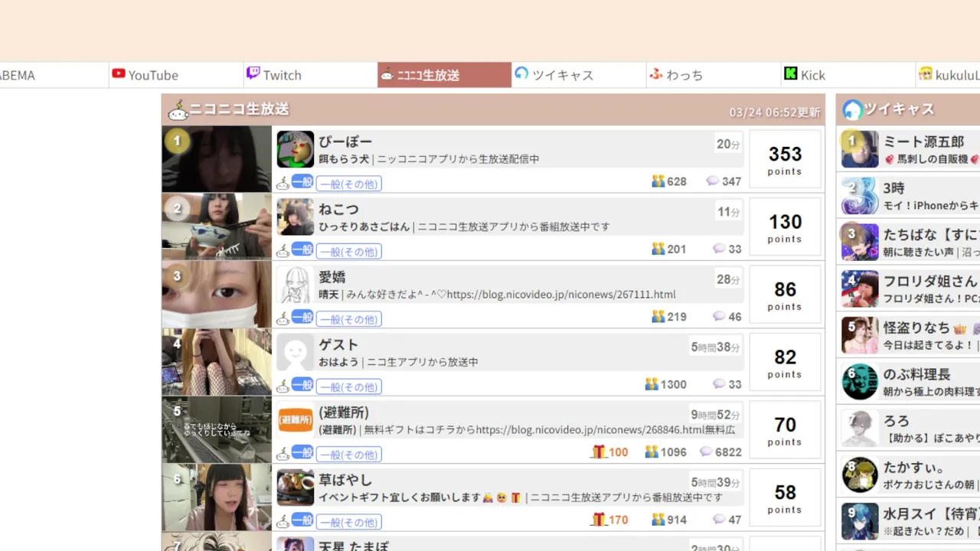980x551 pixels.
Task: Click the (避難所) streamer name link
Action: pyautogui.click(x=344, y=412)
